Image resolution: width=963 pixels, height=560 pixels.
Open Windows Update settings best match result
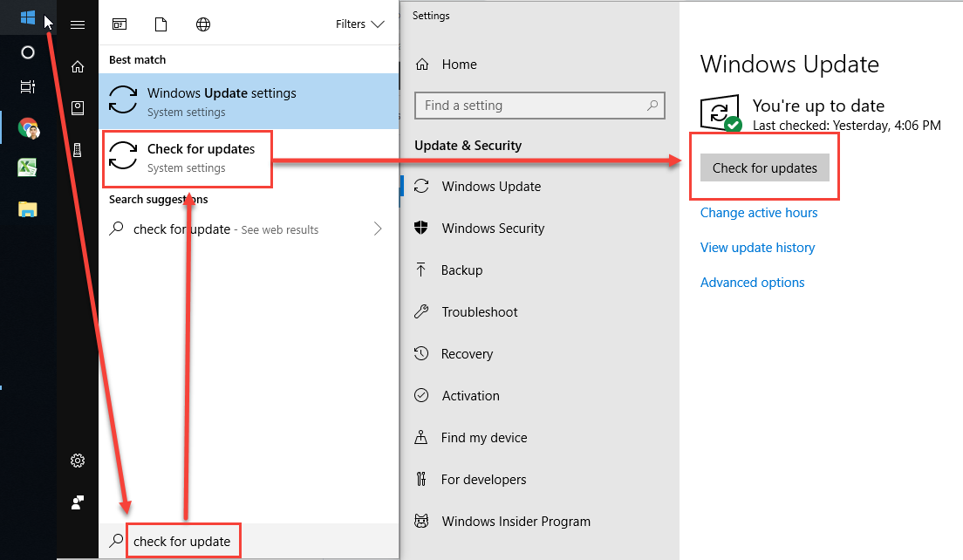point(249,101)
